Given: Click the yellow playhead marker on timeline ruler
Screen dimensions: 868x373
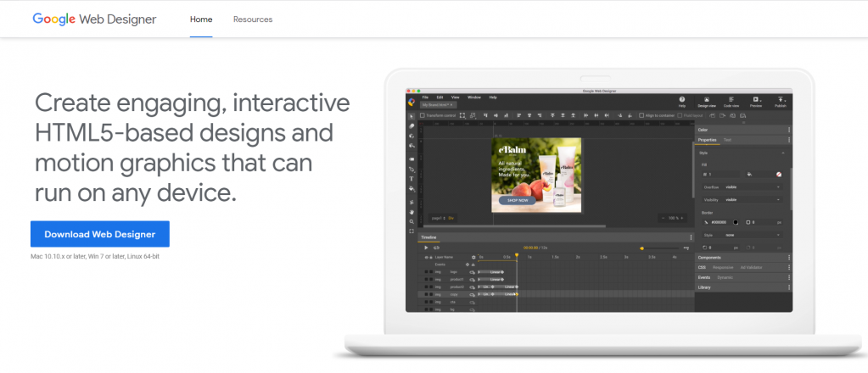Looking at the screenshot, I should pyautogui.click(x=517, y=255).
